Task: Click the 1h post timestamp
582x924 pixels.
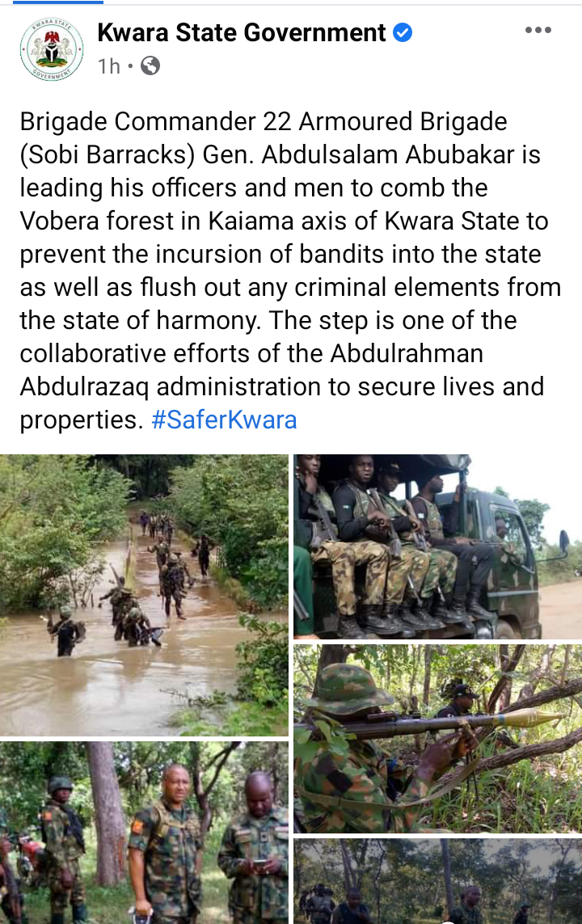Action: [x=109, y=66]
